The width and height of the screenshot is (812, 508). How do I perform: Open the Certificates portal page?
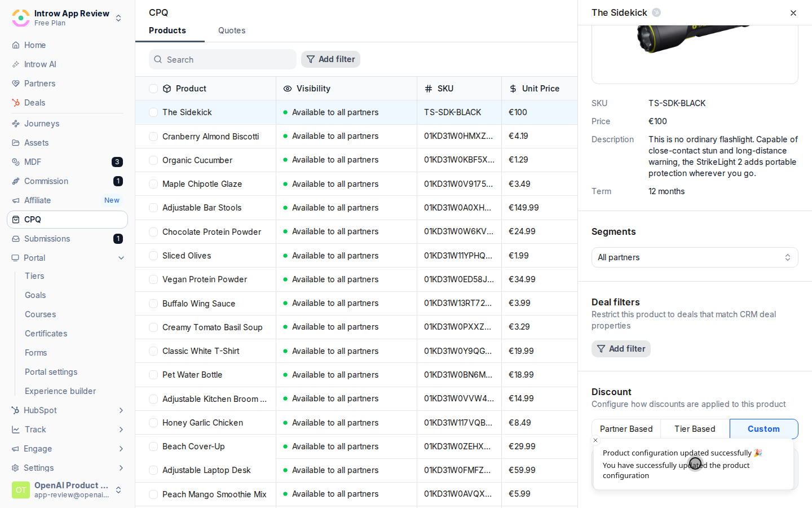[x=46, y=334]
